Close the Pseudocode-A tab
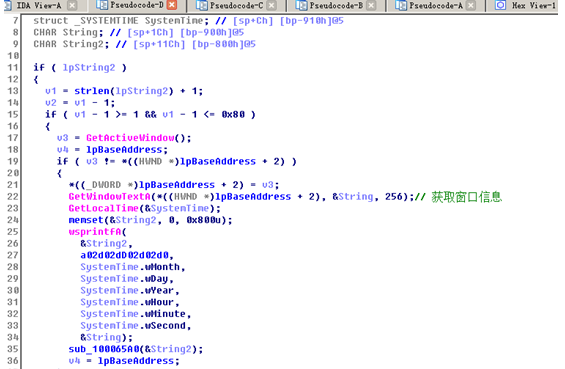Viewport: 565px width, 369px height. pyautogui.click(x=471, y=5)
